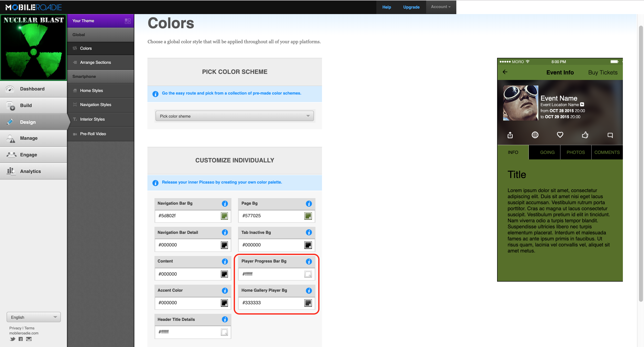The image size is (644, 347).
Task: Open the Navigation Styles menu item
Action: coord(95,105)
